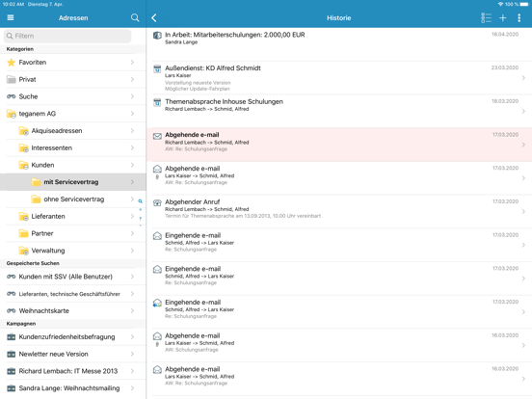Click the Privat folder icon

[x=12, y=79]
